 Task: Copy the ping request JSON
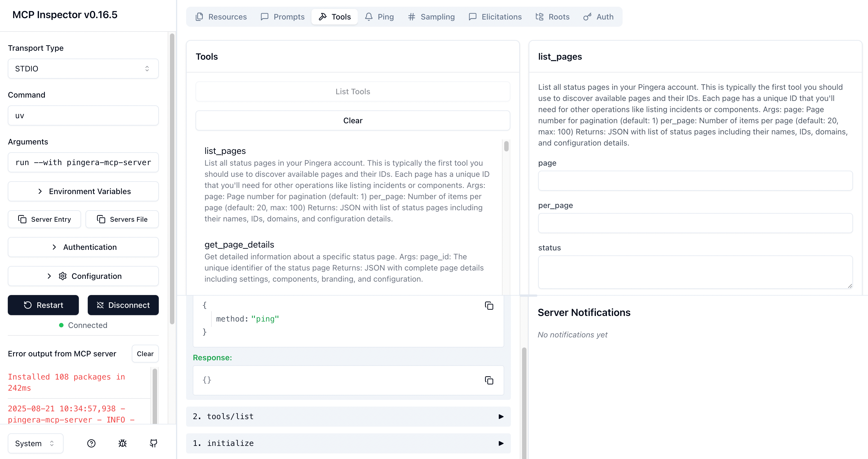click(x=489, y=306)
